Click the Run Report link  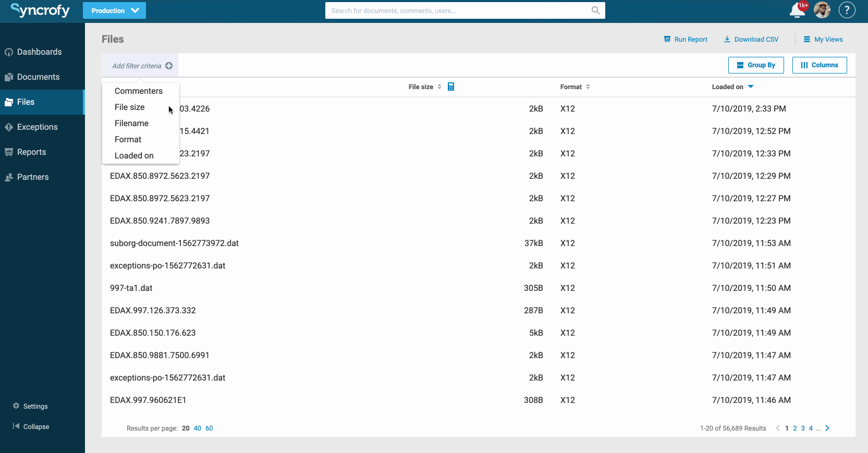686,40
